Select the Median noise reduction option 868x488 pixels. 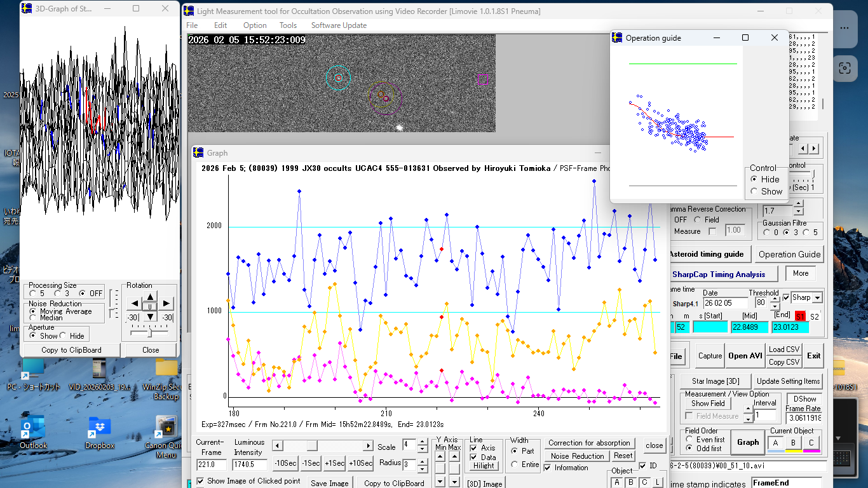(x=34, y=318)
